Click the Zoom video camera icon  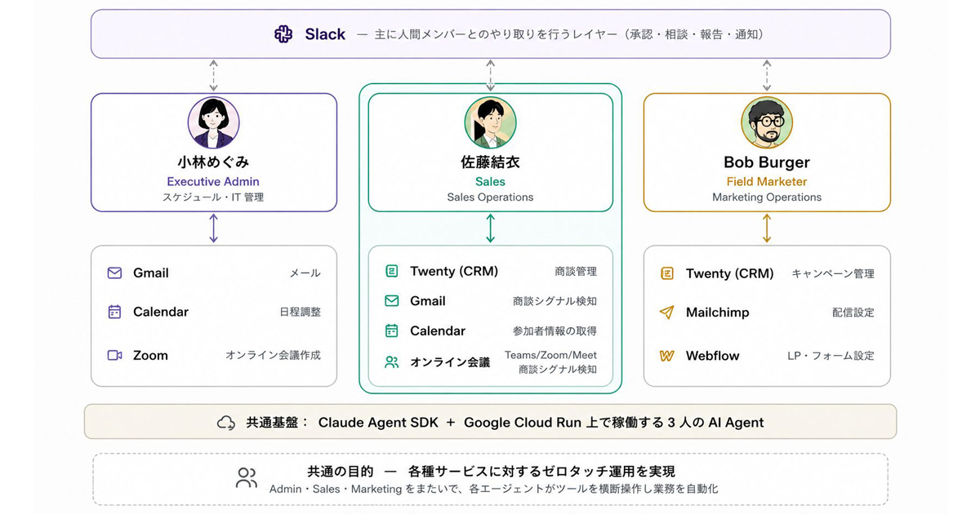point(115,355)
